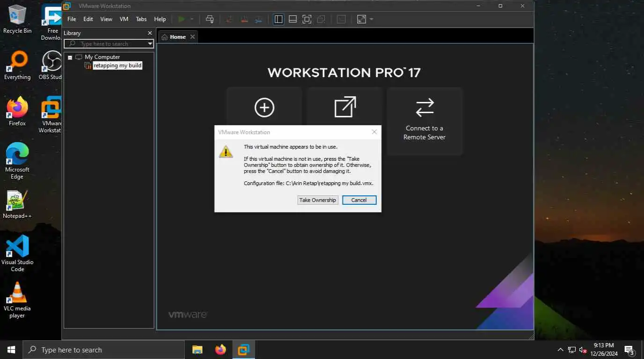Select the Firefox desktop shortcut

tap(17, 111)
